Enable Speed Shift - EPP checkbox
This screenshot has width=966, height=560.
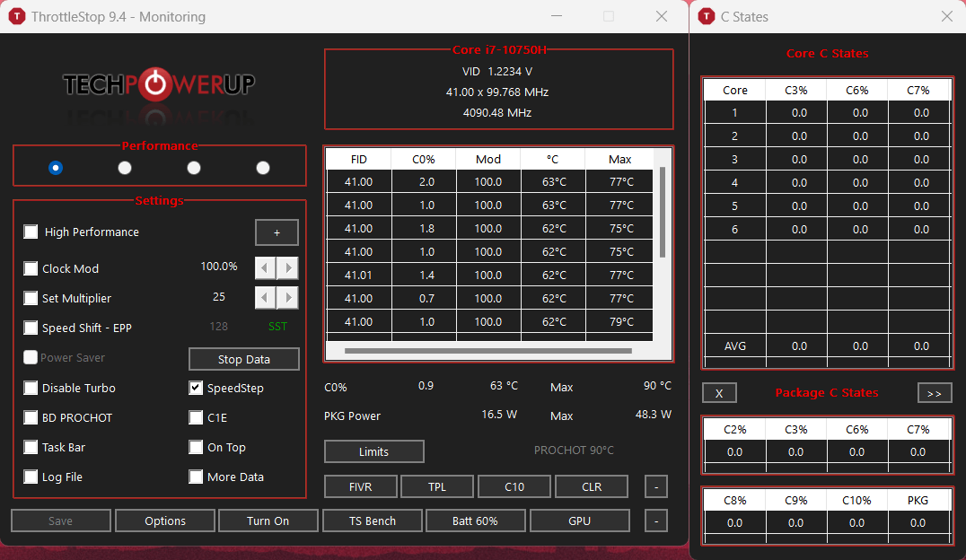click(31, 328)
